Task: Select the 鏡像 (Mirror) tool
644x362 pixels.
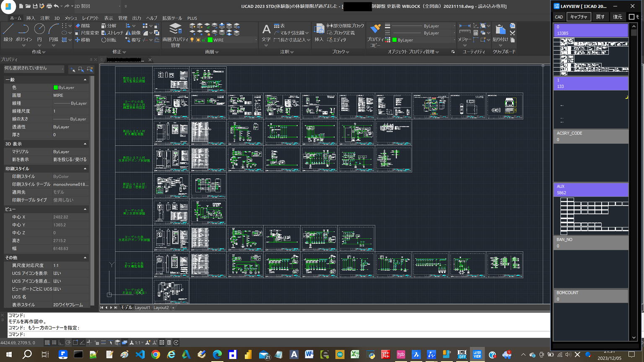Action: (x=133, y=33)
